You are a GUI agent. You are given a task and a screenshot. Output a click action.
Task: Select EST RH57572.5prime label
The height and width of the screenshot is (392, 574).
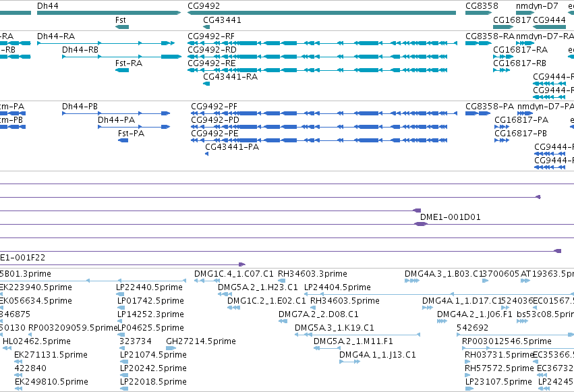point(499,368)
